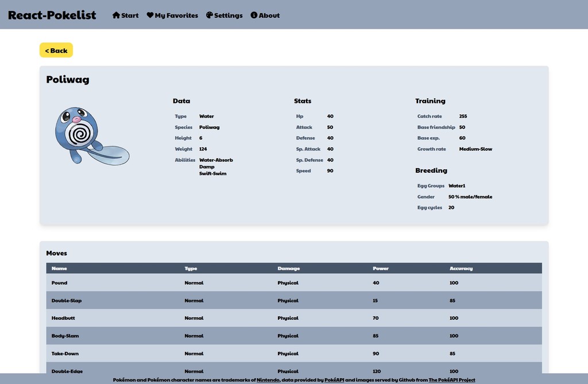Select the Body-Slam move row
Viewport: 588px width, 384px height.
click(x=293, y=336)
